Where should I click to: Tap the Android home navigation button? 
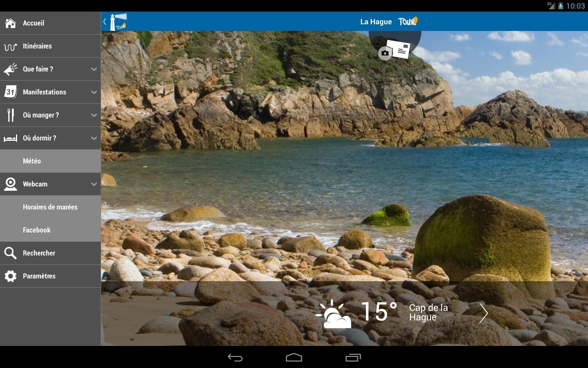294,357
